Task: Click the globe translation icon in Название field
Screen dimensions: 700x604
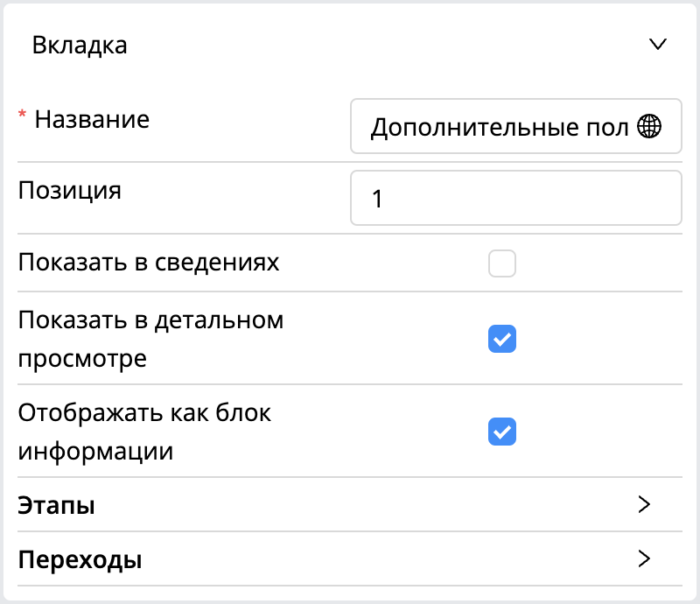Action: pyautogui.click(x=649, y=126)
